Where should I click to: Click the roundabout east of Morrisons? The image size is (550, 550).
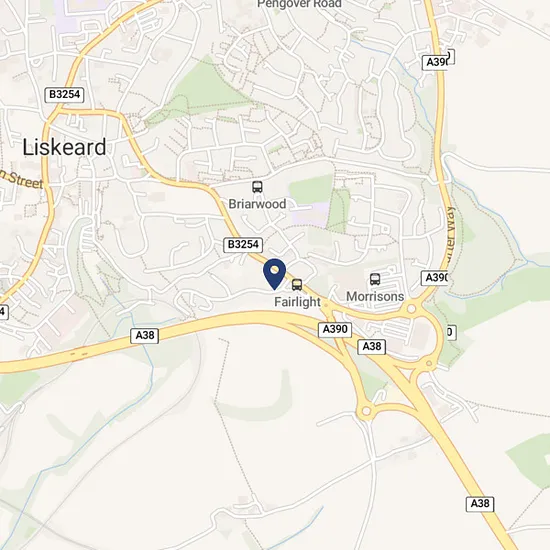coord(411,309)
